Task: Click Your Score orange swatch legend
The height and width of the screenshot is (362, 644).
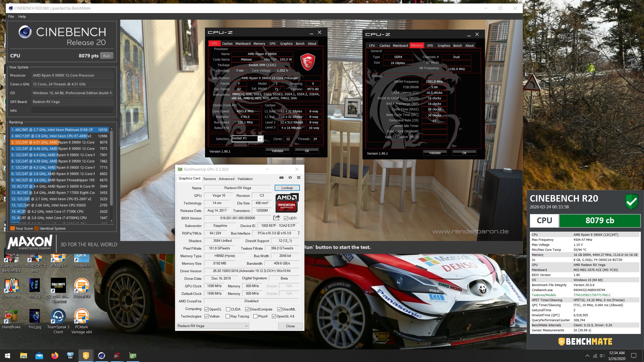Action: tap(12, 228)
